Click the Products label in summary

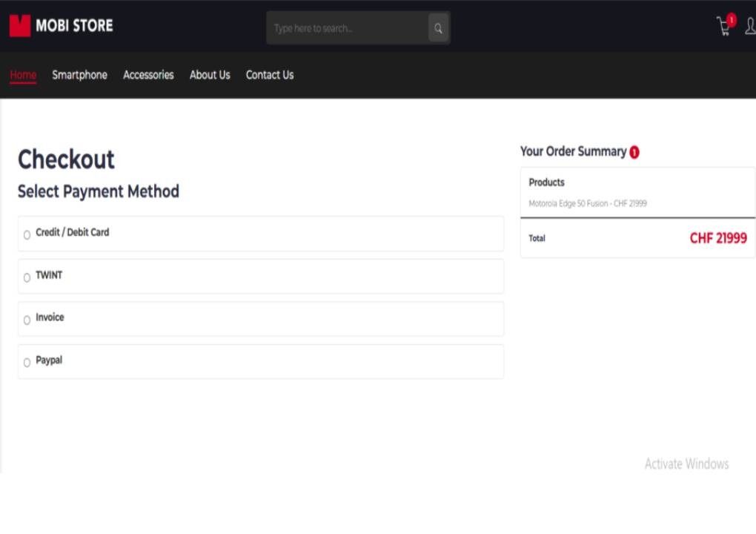547,183
